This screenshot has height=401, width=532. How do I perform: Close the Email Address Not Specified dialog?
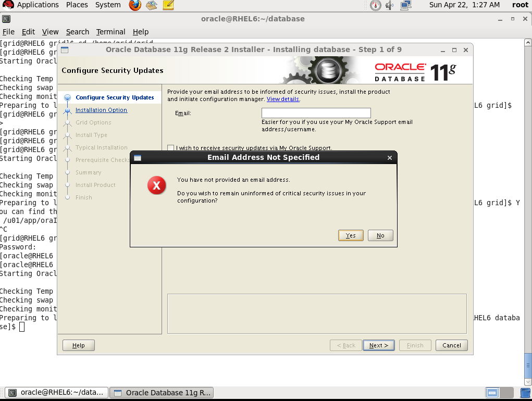click(x=390, y=158)
